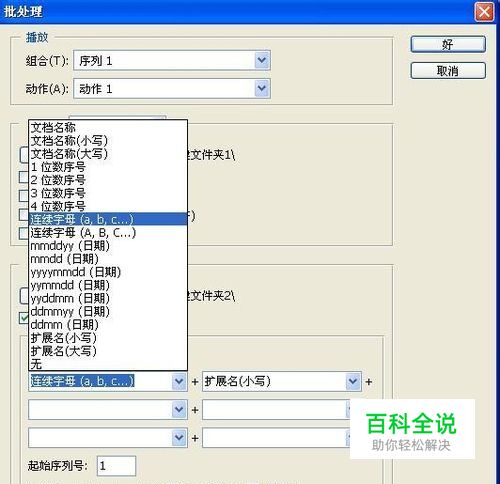Close the 批处理 dialog window
Viewport: 500px width, 484px height.
coord(484,12)
